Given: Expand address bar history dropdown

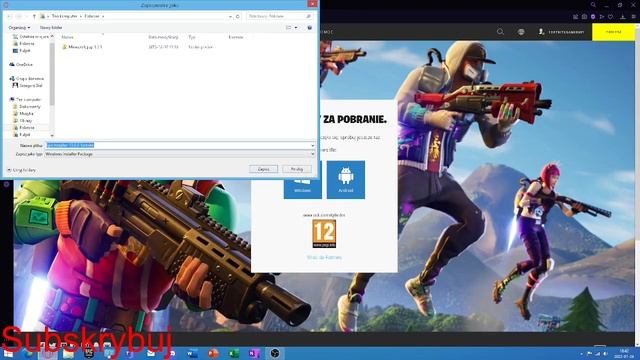Looking at the screenshot, I should click(x=231, y=16).
